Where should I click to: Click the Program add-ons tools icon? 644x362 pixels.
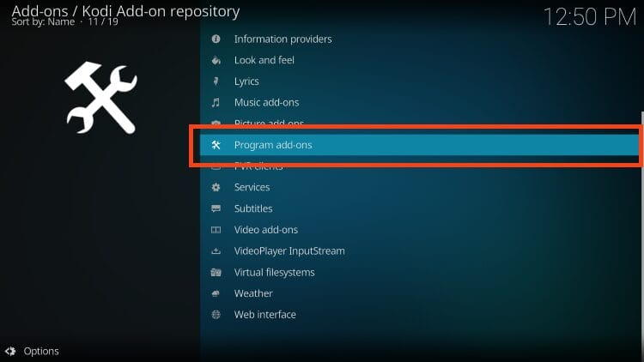point(216,145)
